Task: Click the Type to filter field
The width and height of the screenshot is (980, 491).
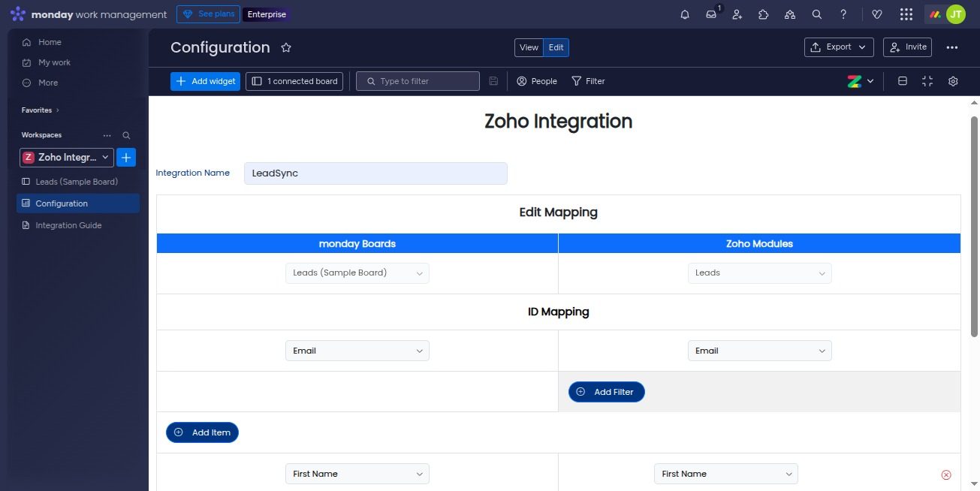Action: click(x=418, y=81)
